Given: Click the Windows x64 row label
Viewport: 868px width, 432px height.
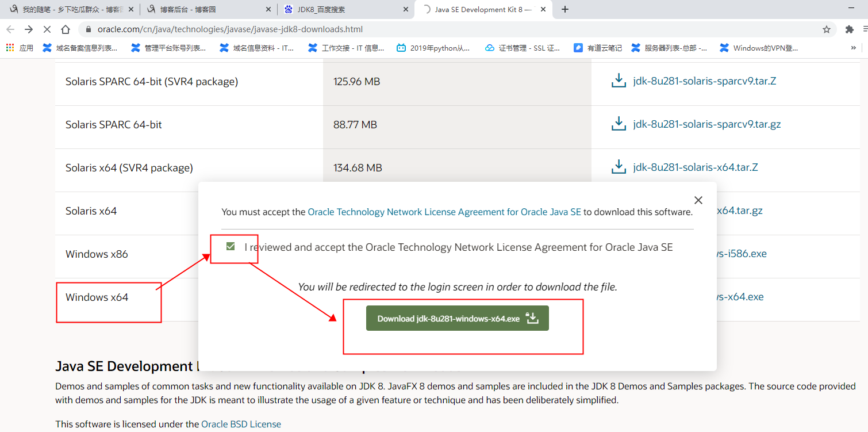Looking at the screenshot, I should click(x=97, y=297).
